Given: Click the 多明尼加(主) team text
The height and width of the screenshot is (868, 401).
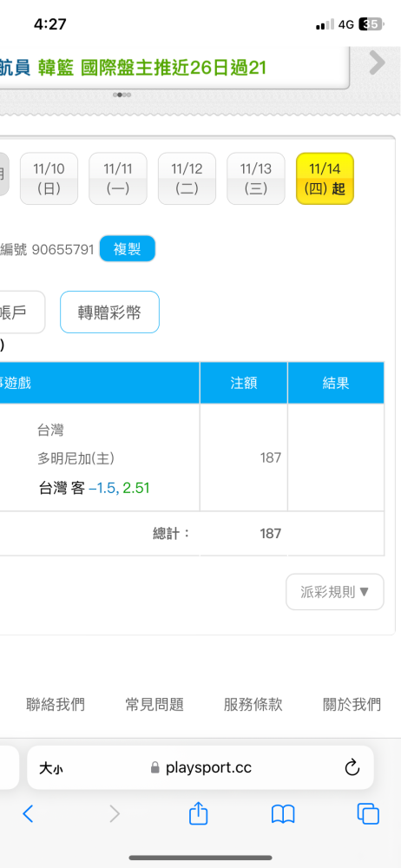Looking at the screenshot, I should coord(76,458).
